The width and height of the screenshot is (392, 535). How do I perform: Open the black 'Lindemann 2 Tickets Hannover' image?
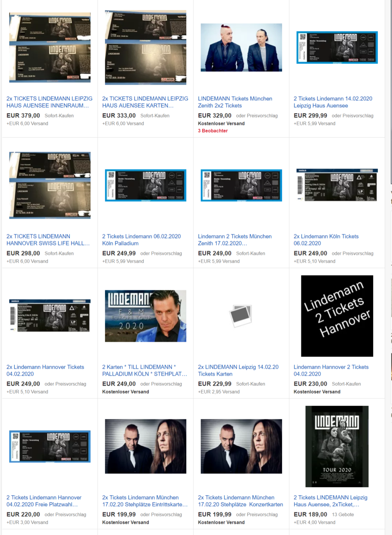coord(337,316)
